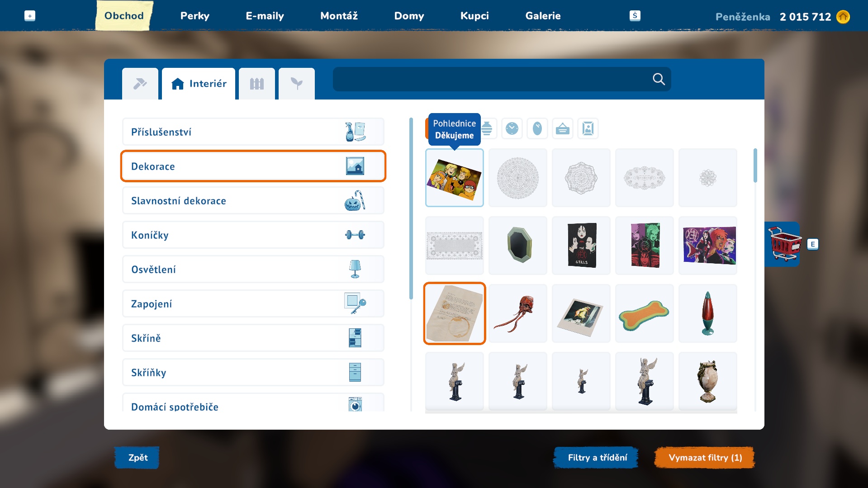Click Vymazat filtry (1) button
This screenshot has width=868, height=488.
click(705, 458)
